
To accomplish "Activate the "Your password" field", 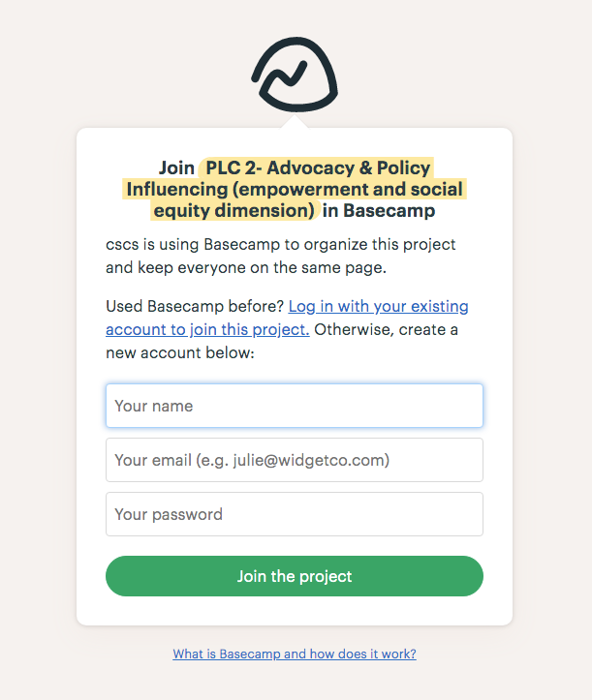I will click(x=295, y=514).
